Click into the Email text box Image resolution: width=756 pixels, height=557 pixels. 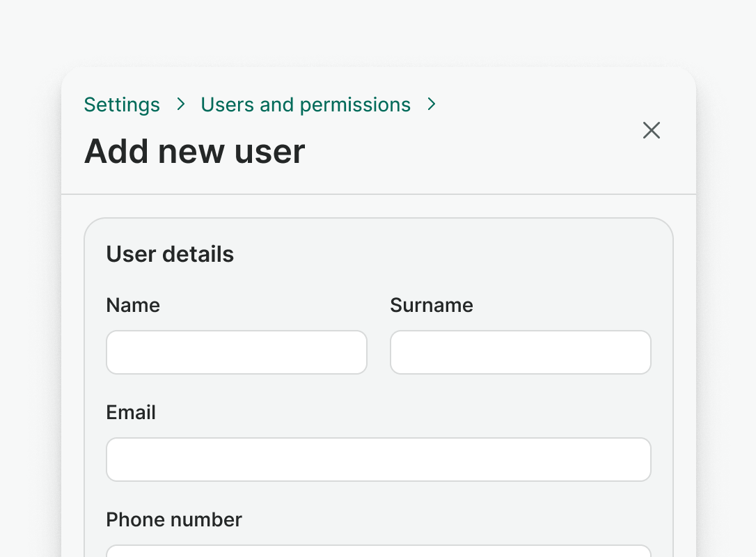(x=378, y=460)
